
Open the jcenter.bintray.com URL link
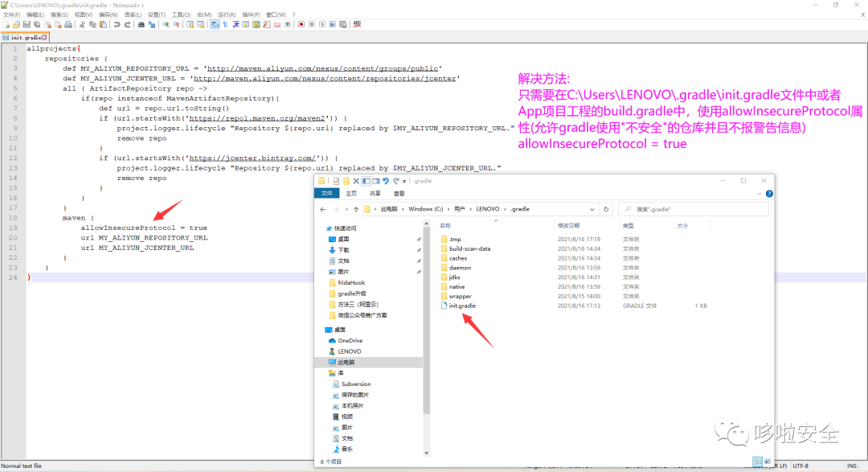(252, 158)
